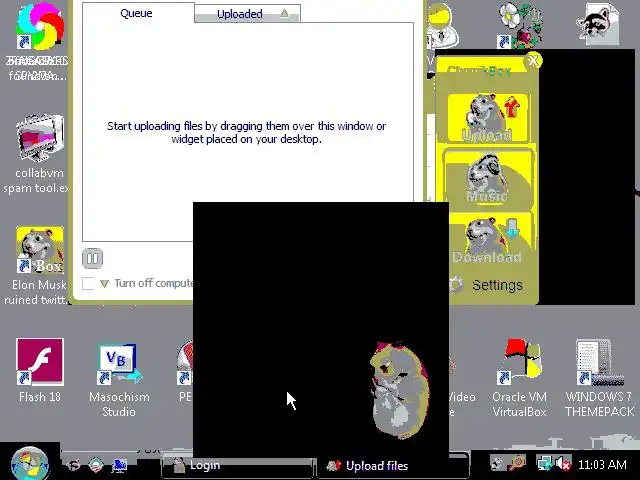Image resolution: width=640 pixels, height=480 pixels.
Task: Open the Download hamster button in ChomikBox widget
Action: click(x=487, y=241)
